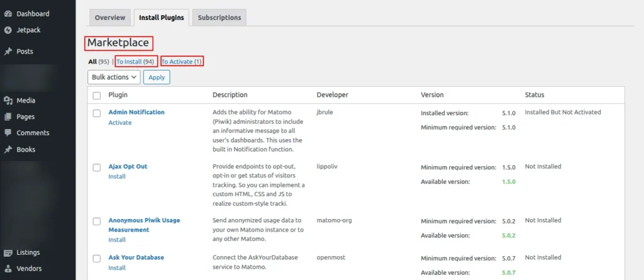Click the Dashboard icon in sidebar

(8, 14)
